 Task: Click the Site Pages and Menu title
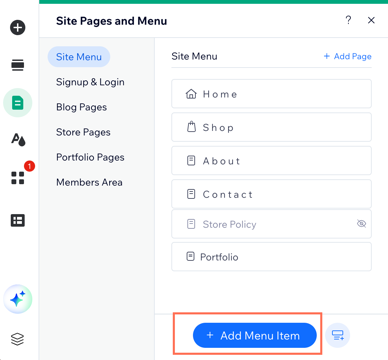pyautogui.click(x=111, y=21)
